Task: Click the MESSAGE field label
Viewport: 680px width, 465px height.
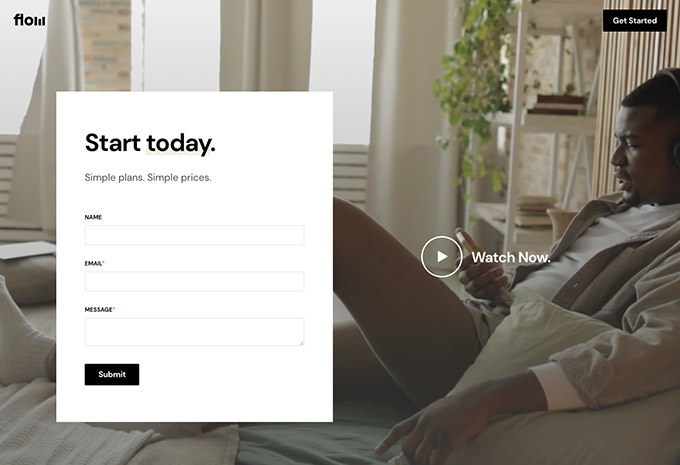Action: [x=98, y=309]
